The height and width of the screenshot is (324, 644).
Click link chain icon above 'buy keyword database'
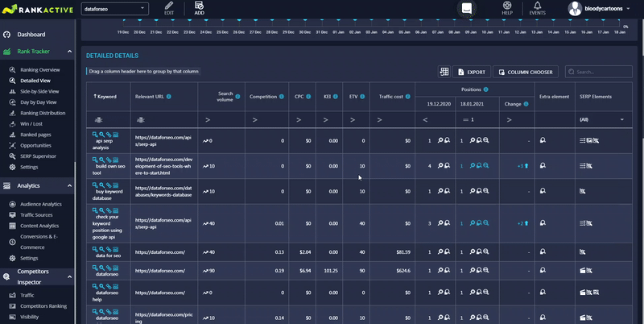click(109, 185)
